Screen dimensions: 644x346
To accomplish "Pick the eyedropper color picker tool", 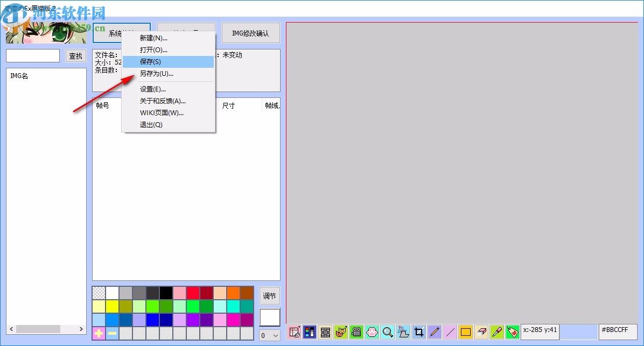I will pos(497,332).
